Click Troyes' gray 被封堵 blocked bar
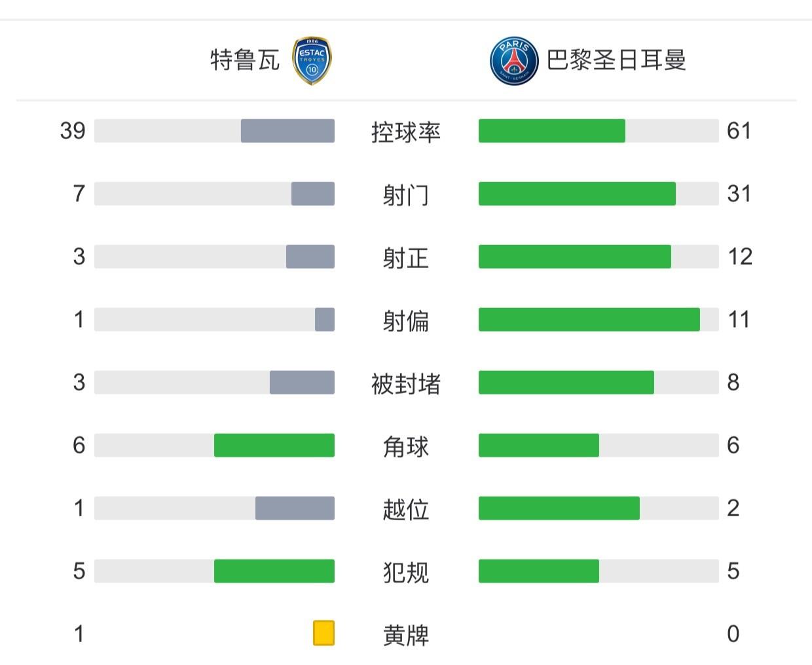The width and height of the screenshot is (812, 665). pos(302,383)
